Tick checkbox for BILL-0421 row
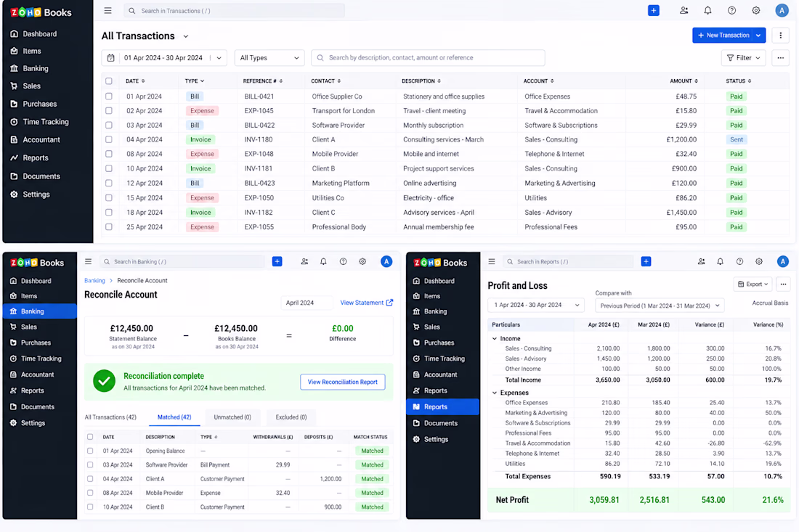 point(108,97)
